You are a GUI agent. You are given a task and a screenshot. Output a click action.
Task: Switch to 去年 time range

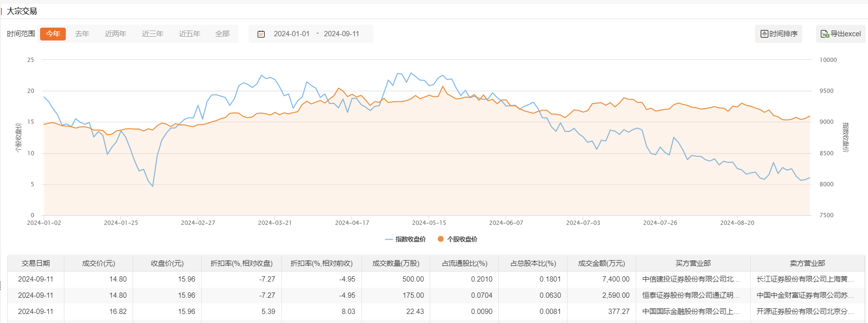[82, 34]
